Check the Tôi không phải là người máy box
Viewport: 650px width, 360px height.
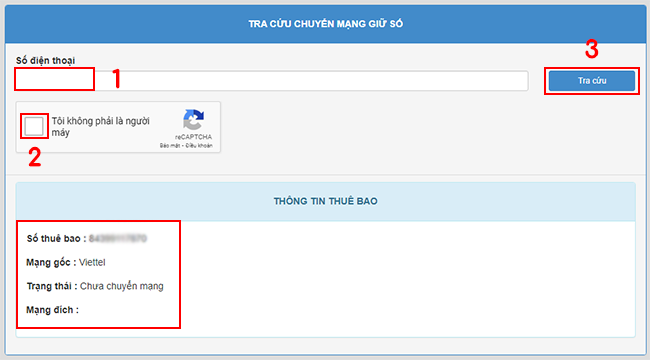point(34,126)
